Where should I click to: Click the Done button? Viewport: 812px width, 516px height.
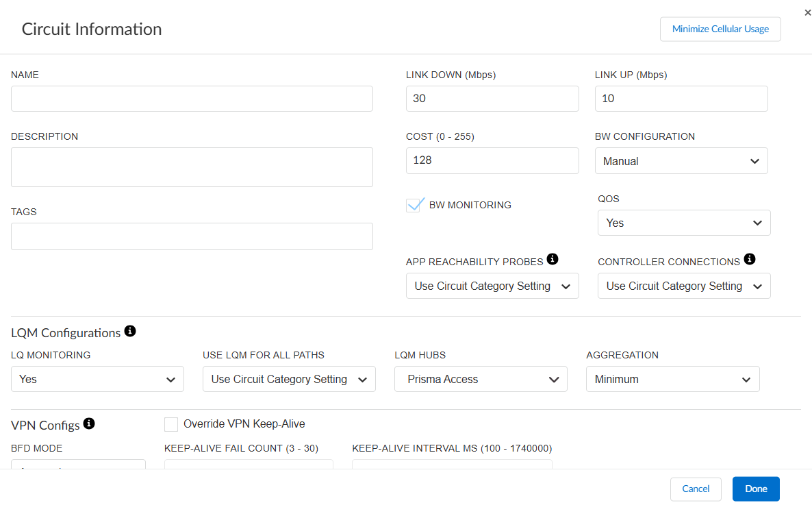click(x=756, y=489)
